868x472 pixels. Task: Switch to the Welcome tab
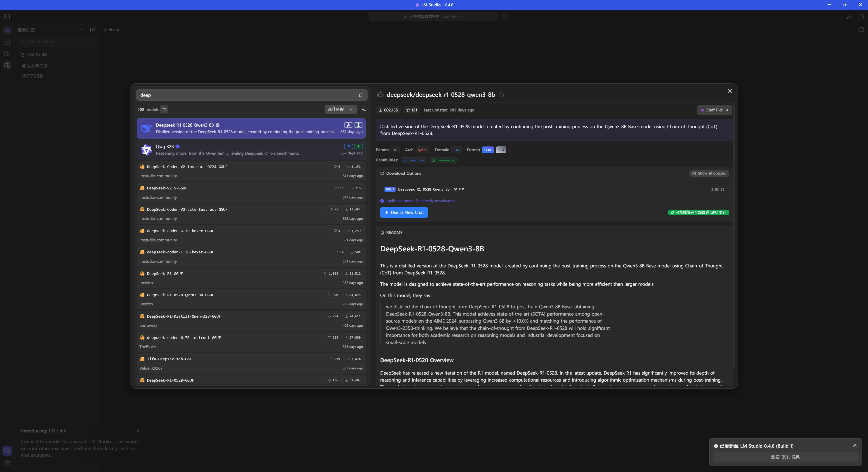tap(112, 30)
